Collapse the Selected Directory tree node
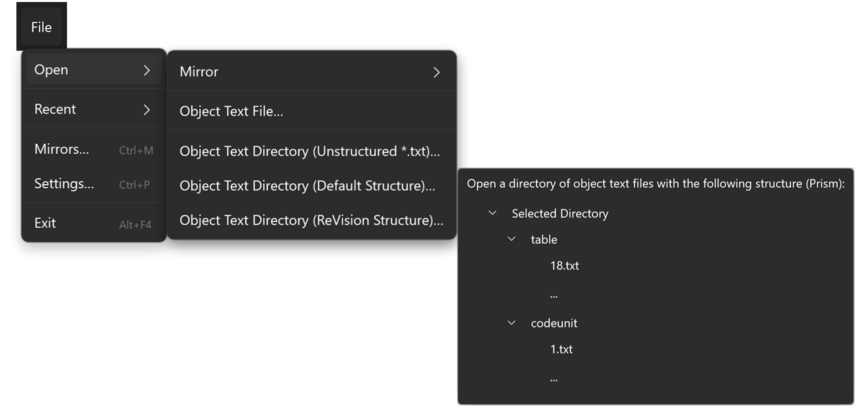This screenshot has width=863, height=414. (493, 213)
